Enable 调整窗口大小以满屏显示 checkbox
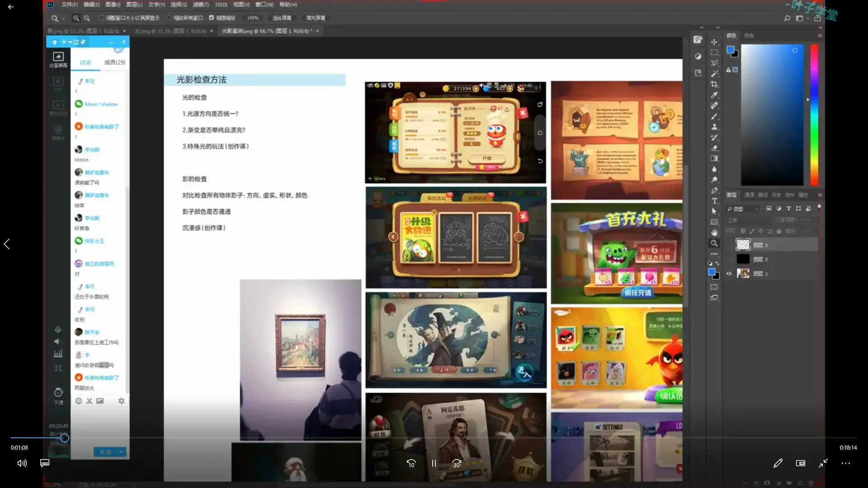Viewport: 868px width, 488px height. (x=102, y=18)
